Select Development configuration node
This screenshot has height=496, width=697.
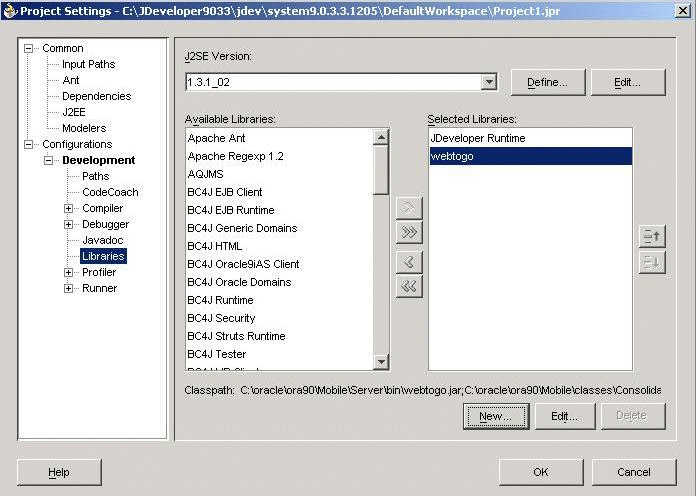(99, 160)
